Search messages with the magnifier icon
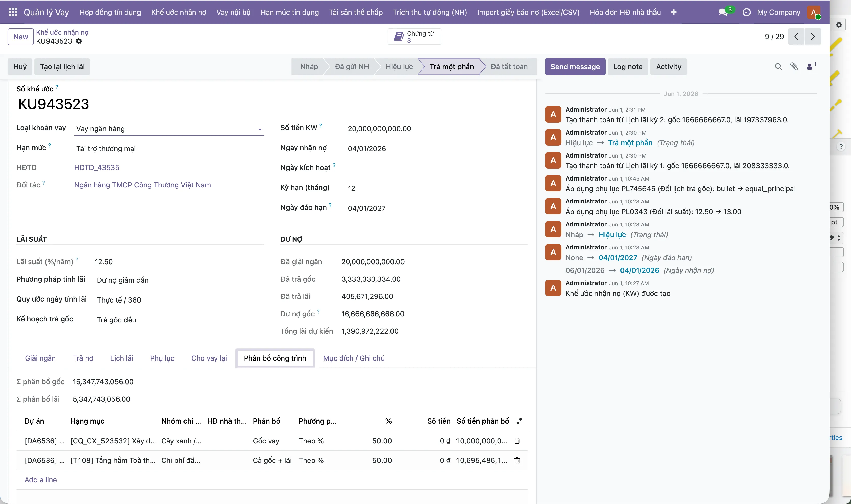Viewport: 851px width, 504px height. (x=778, y=67)
